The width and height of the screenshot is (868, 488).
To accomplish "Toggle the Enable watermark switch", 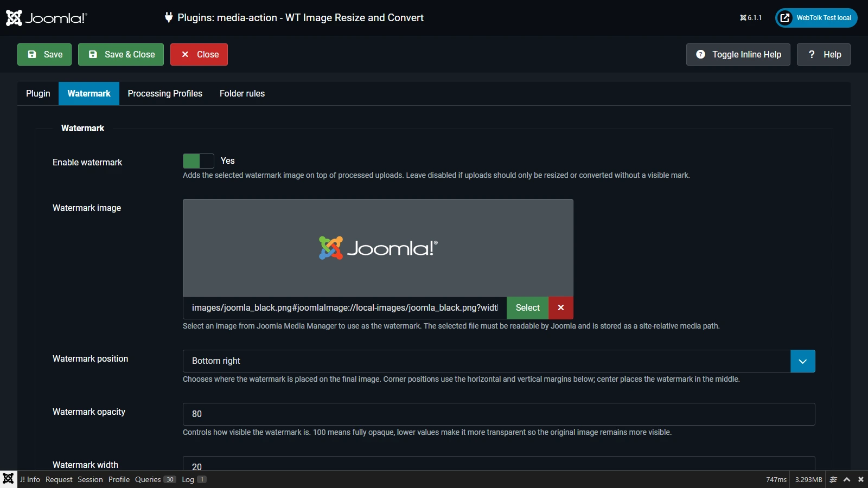I will point(199,161).
